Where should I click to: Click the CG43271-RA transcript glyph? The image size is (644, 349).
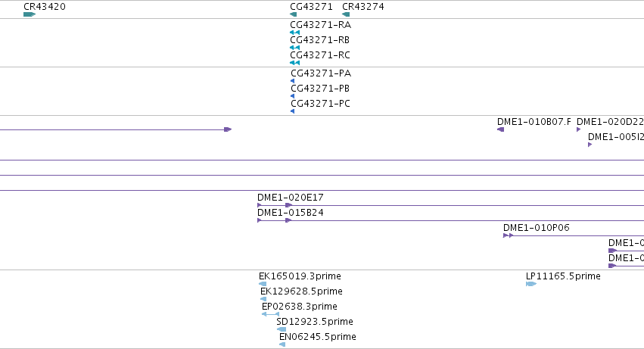(x=294, y=33)
